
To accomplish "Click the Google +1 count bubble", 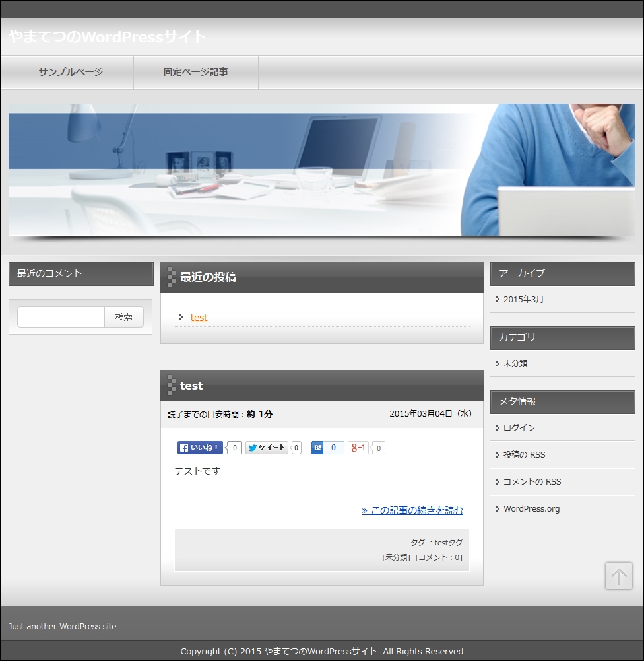I will [x=378, y=448].
